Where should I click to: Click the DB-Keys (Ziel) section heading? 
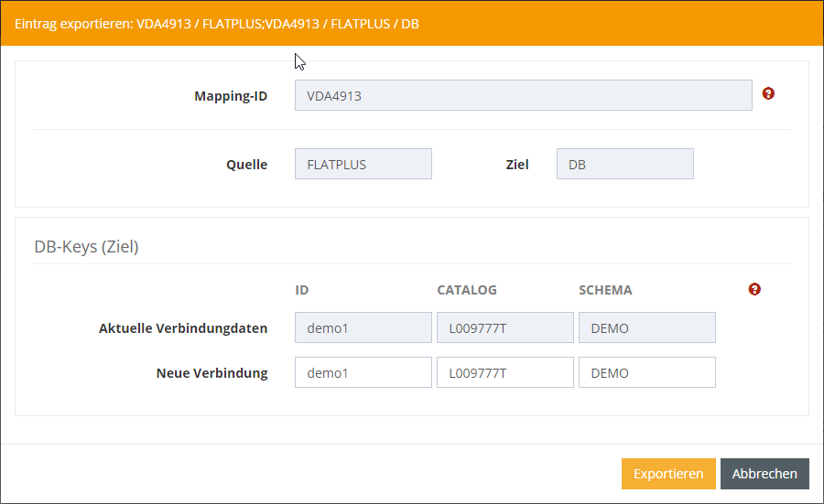[86, 246]
